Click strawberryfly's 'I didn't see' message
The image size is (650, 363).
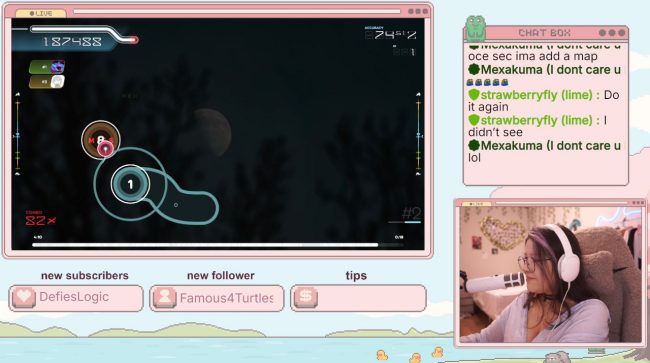click(x=538, y=126)
